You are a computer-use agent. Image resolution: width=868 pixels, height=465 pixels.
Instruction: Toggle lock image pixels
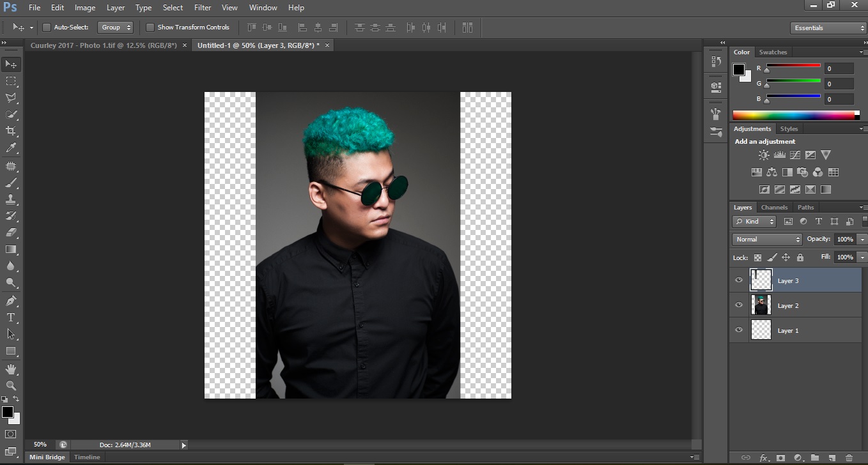pyautogui.click(x=772, y=257)
